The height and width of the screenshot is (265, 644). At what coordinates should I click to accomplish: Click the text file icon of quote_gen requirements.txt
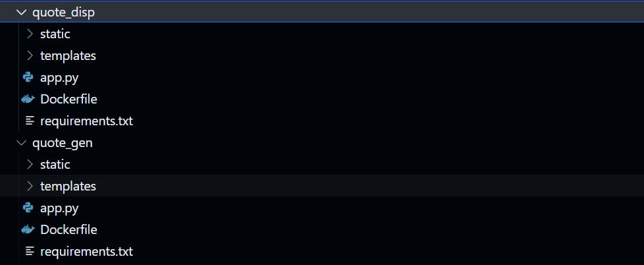pos(30,251)
